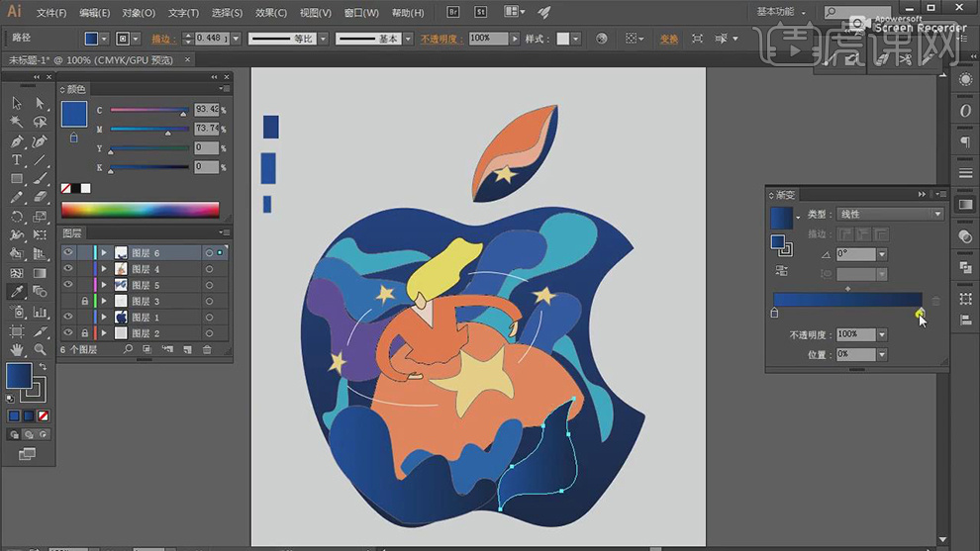Screen dimensions: 980x551
Task: Open gradient 位置 dropdown arrow
Action: 882,354
